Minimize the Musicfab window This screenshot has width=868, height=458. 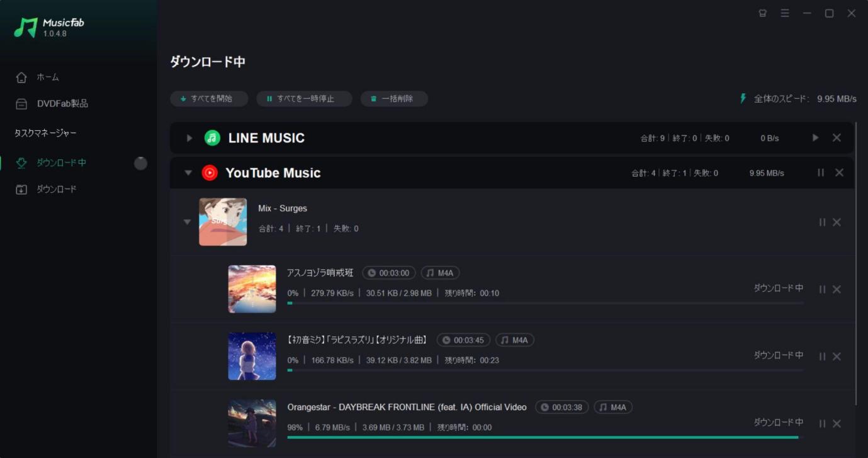[x=807, y=13]
